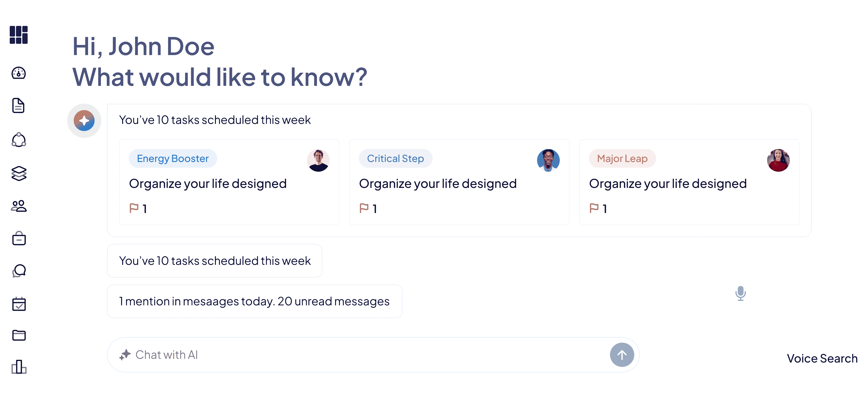
Task: Click the "Hi, John Doe" greeting heading
Action: point(143,46)
